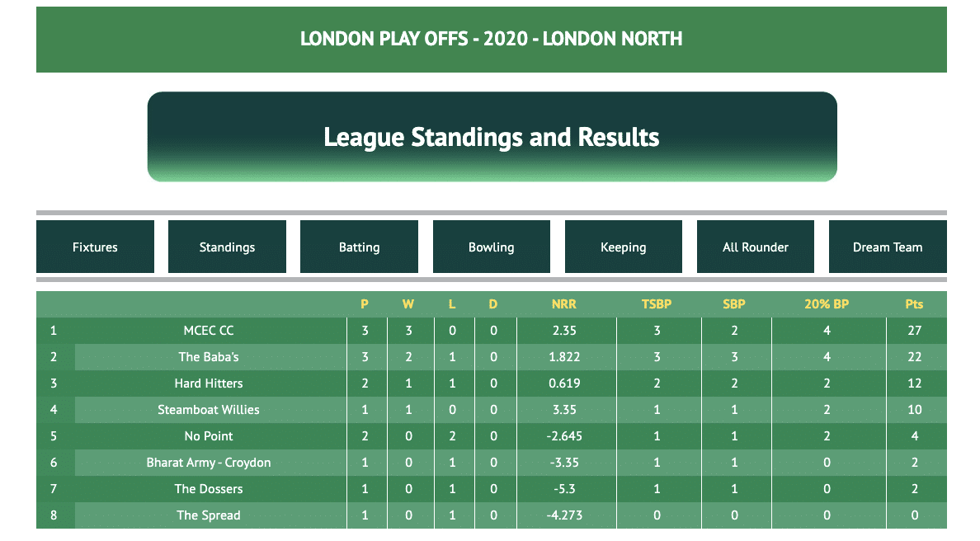Open the All Rounder tab
Screen dimensions: 980x541
tap(755, 247)
